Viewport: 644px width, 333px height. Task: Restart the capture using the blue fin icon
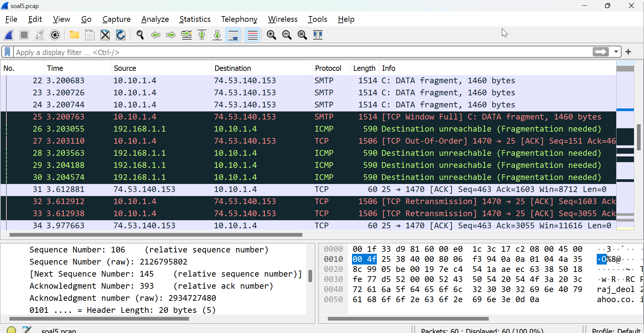(x=39, y=35)
